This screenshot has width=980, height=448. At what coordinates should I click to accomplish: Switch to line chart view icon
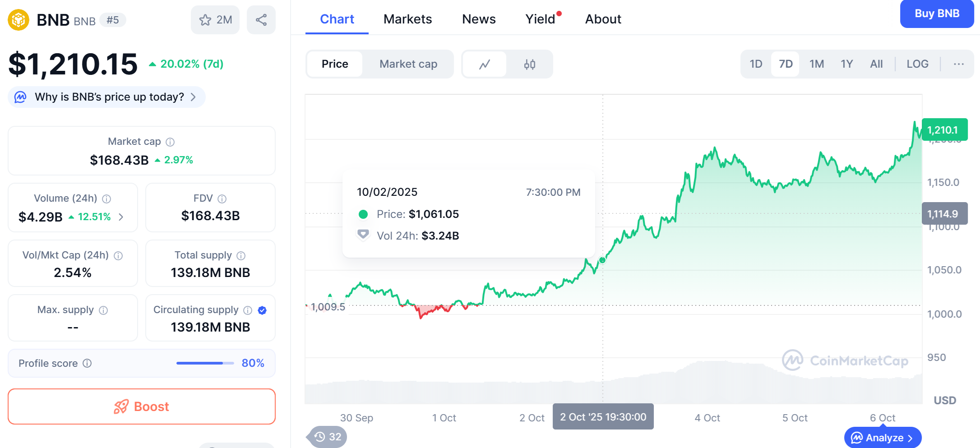(485, 65)
